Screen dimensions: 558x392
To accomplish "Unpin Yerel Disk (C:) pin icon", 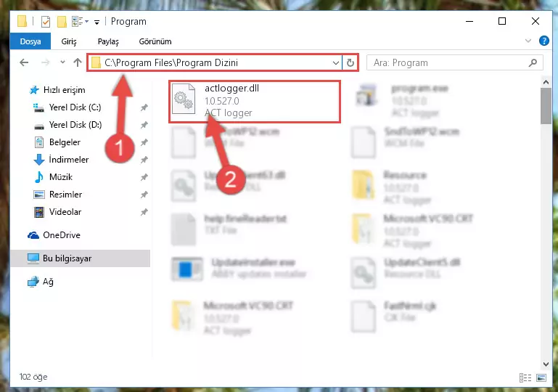I will pos(144,107).
